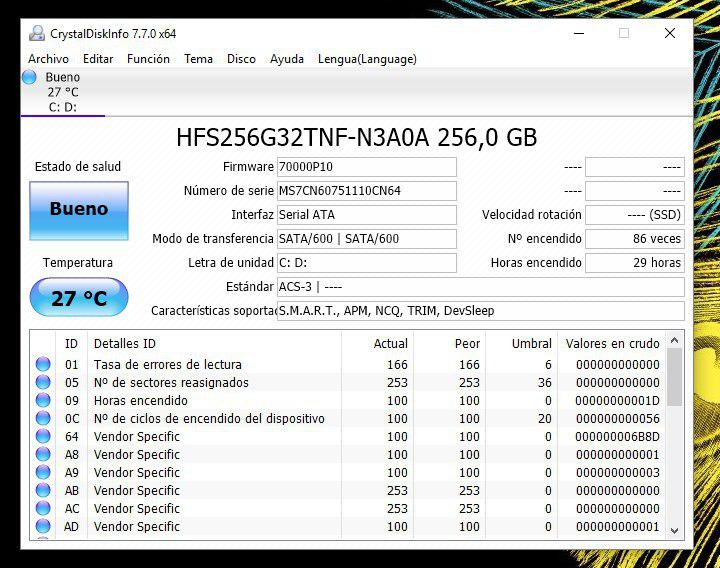
Task: Minimize the CrystalDiskInfo window
Action: click(x=579, y=33)
